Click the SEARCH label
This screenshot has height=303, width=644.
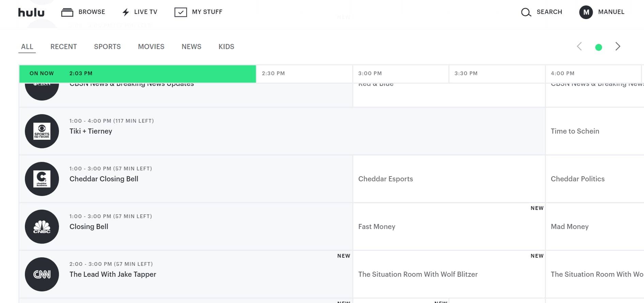tap(549, 12)
